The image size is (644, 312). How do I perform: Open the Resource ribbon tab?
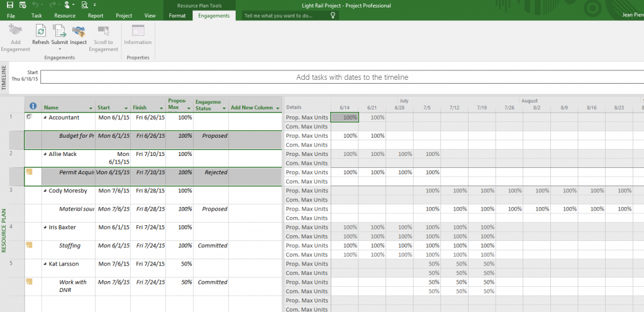[65, 15]
